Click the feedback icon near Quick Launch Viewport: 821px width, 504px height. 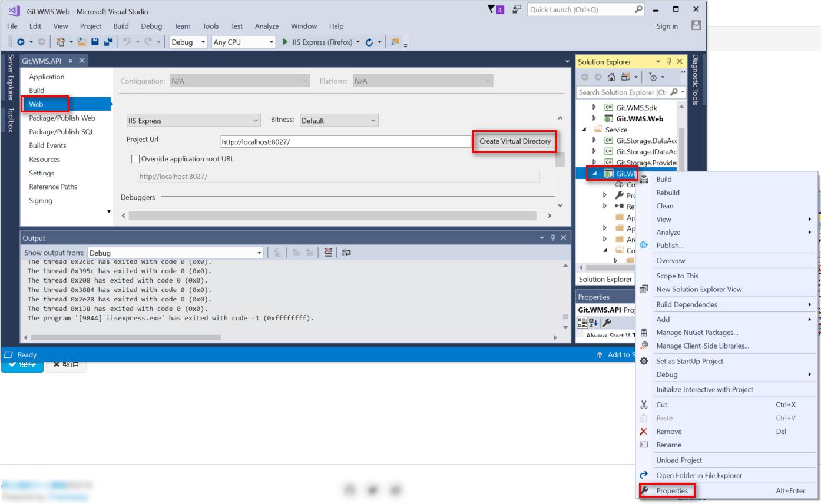coord(517,9)
